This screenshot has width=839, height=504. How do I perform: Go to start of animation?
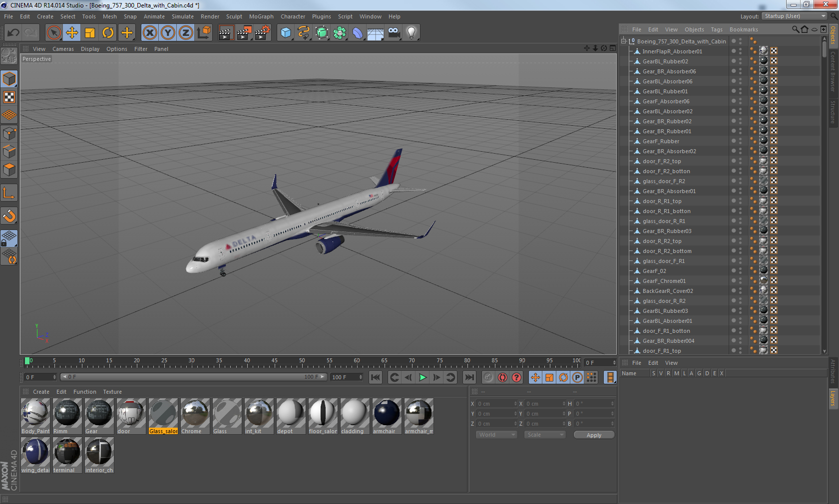pyautogui.click(x=376, y=377)
